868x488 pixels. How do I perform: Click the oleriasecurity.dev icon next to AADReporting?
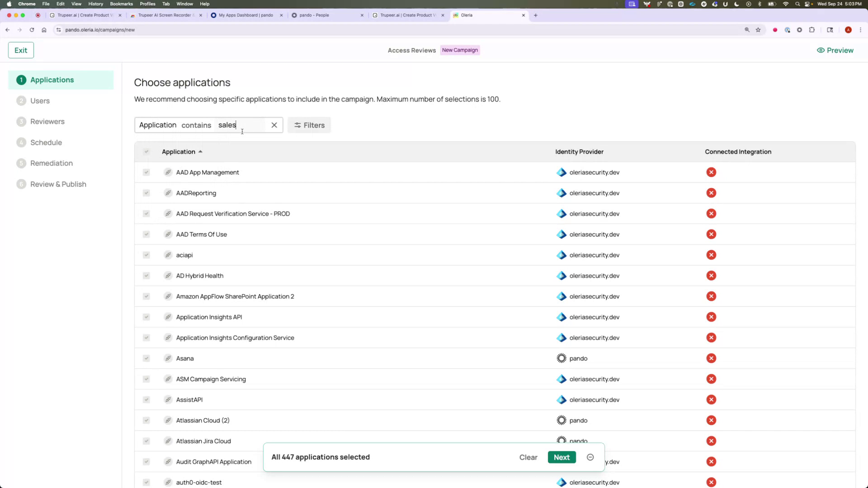pyautogui.click(x=561, y=193)
